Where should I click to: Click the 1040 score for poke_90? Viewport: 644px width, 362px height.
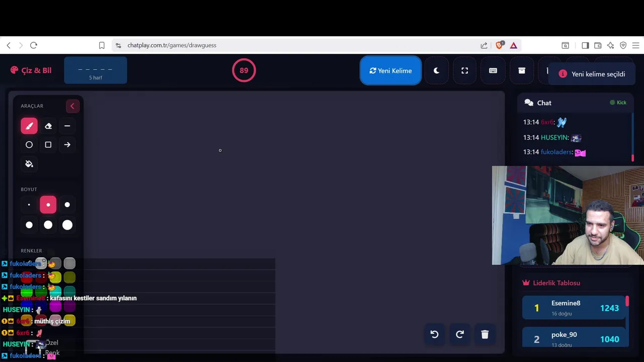point(609,339)
